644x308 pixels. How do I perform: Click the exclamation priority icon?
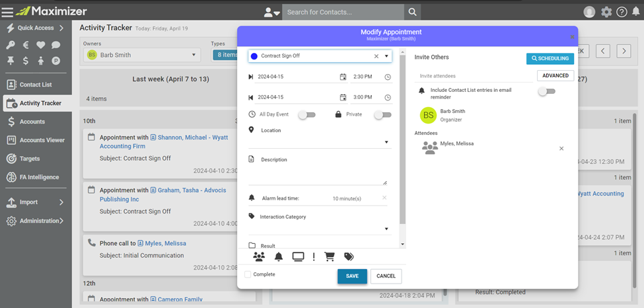tap(314, 257)
